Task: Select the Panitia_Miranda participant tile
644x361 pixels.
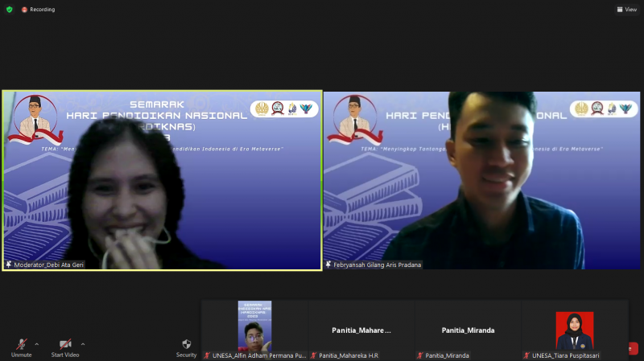Action: tap(468, 330)
